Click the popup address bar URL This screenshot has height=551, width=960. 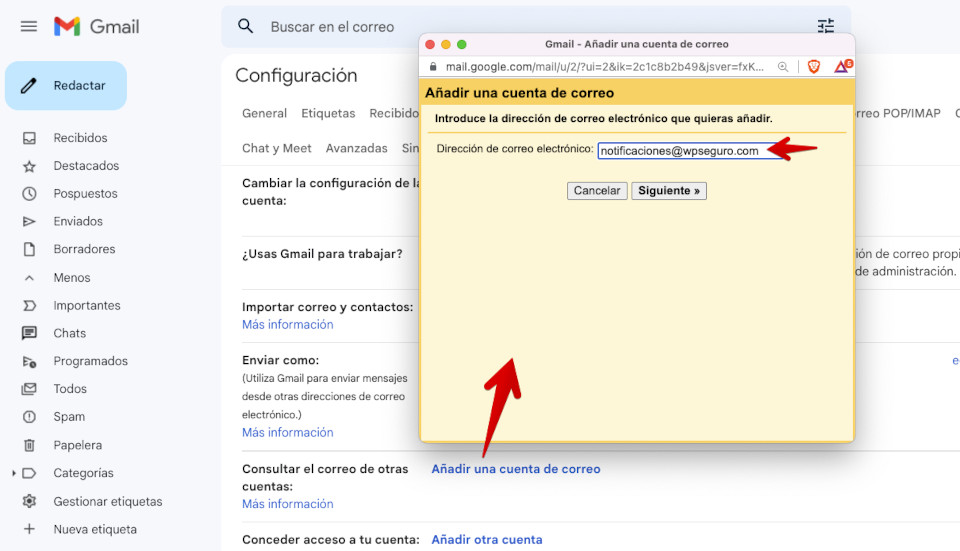click(604, 67)
